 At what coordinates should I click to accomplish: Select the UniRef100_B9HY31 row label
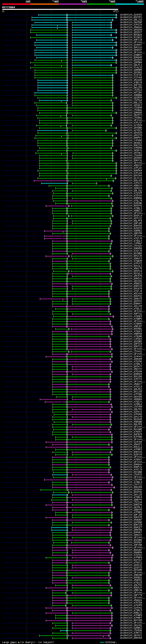tap(131, 161)
